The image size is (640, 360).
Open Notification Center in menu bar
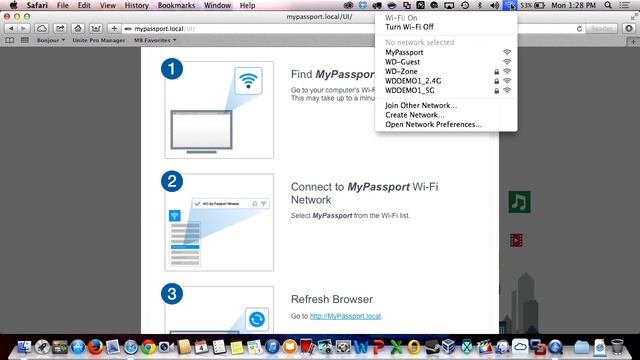point(624,5)
